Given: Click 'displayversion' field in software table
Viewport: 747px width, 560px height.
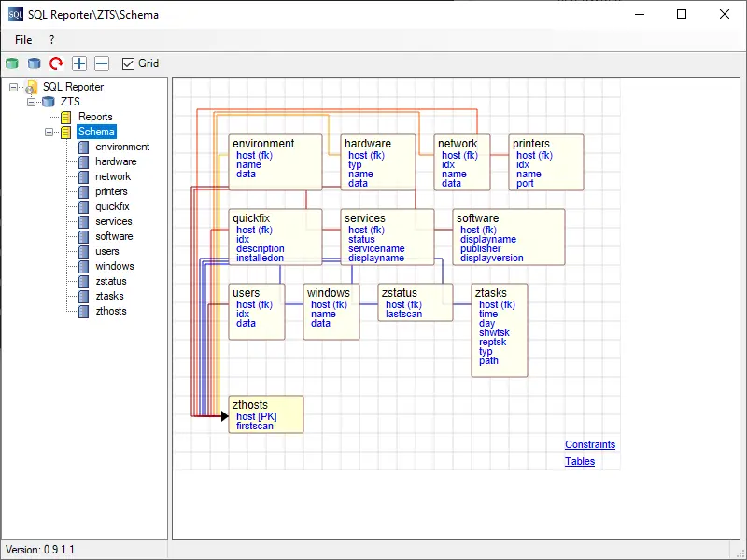Looking at the screenshot, I should tap(492, 259).
